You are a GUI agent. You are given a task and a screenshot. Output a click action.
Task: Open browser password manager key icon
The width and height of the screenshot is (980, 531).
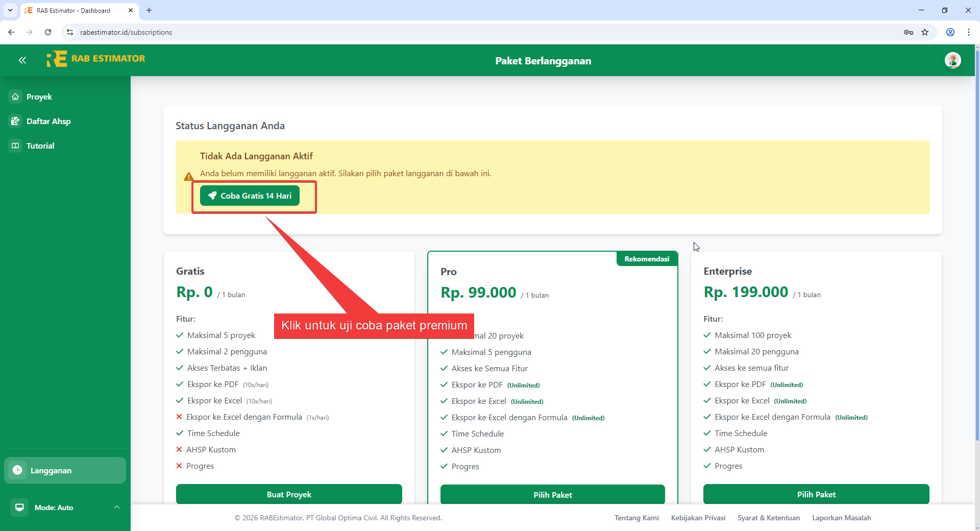909,32
